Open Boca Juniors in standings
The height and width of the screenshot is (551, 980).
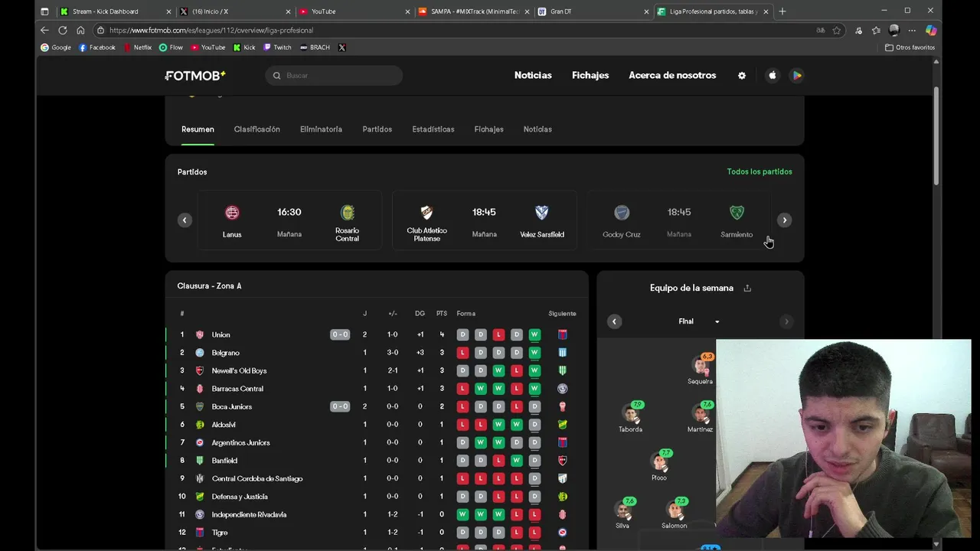pos(231,406)
